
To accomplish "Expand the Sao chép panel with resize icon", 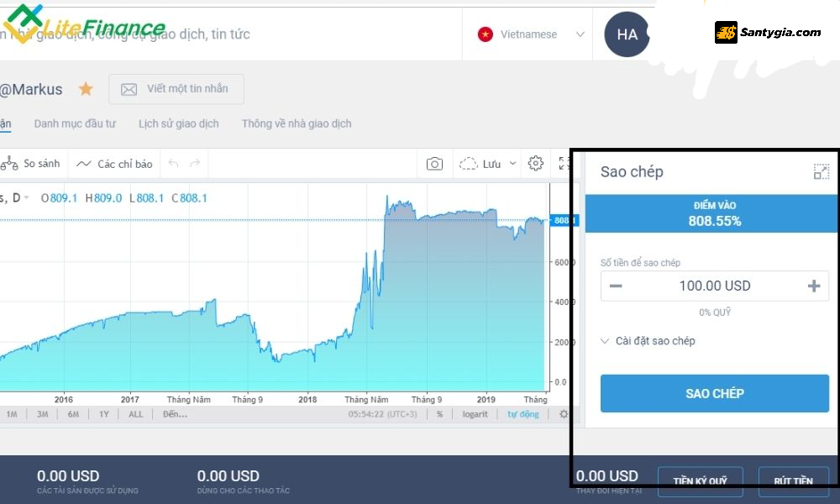I will [x=821, y=172].
